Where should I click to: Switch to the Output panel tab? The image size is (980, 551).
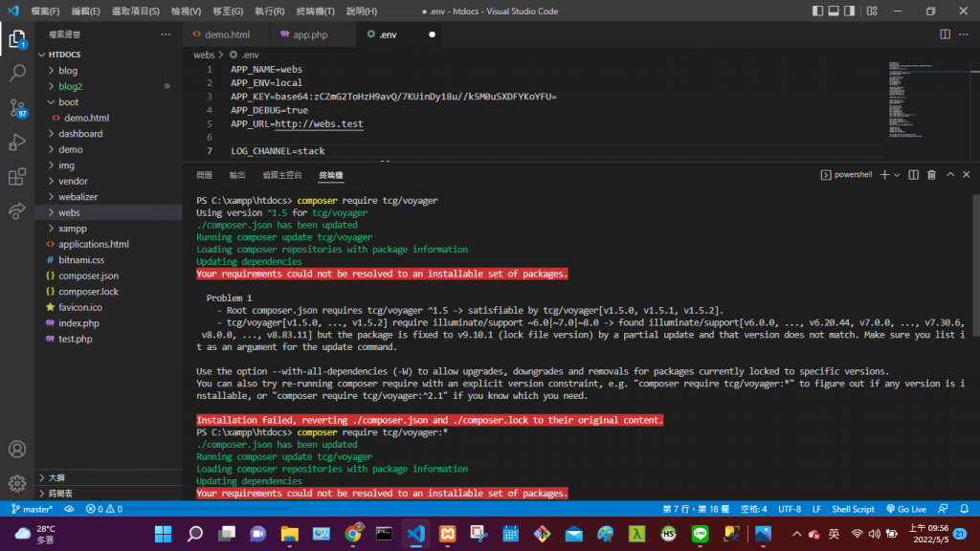[237, 175]
